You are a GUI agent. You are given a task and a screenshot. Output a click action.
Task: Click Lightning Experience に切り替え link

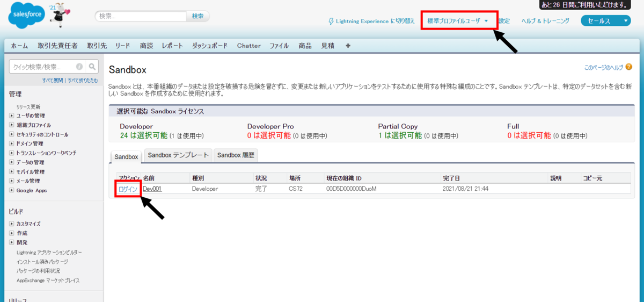(376, 21)
